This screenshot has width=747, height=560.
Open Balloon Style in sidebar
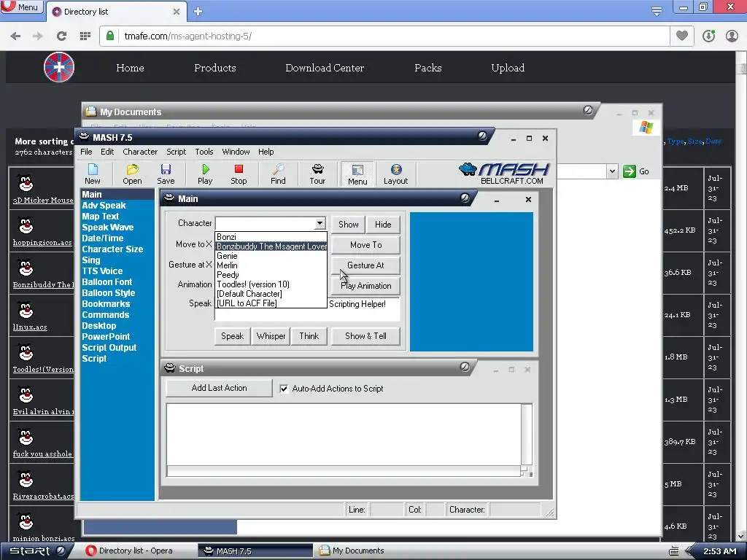[x=109, y=293]
